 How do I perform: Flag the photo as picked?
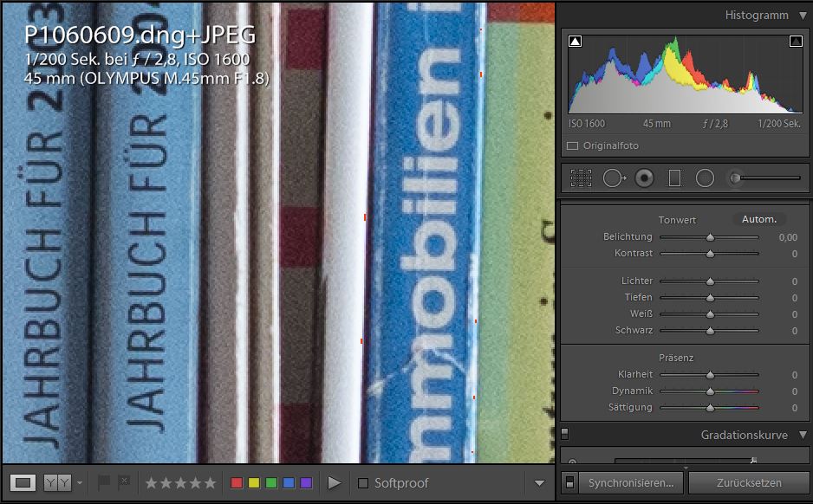click(x=103, y=482)
